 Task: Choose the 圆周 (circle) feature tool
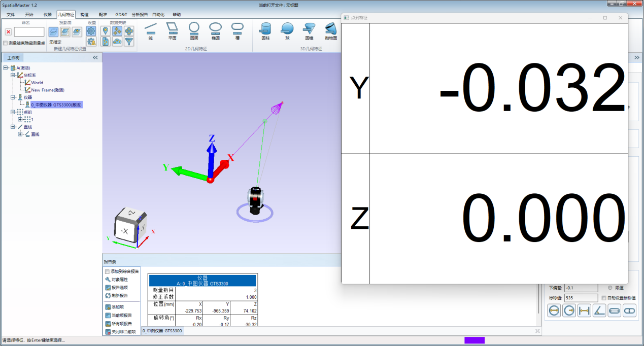click(194, 30)
